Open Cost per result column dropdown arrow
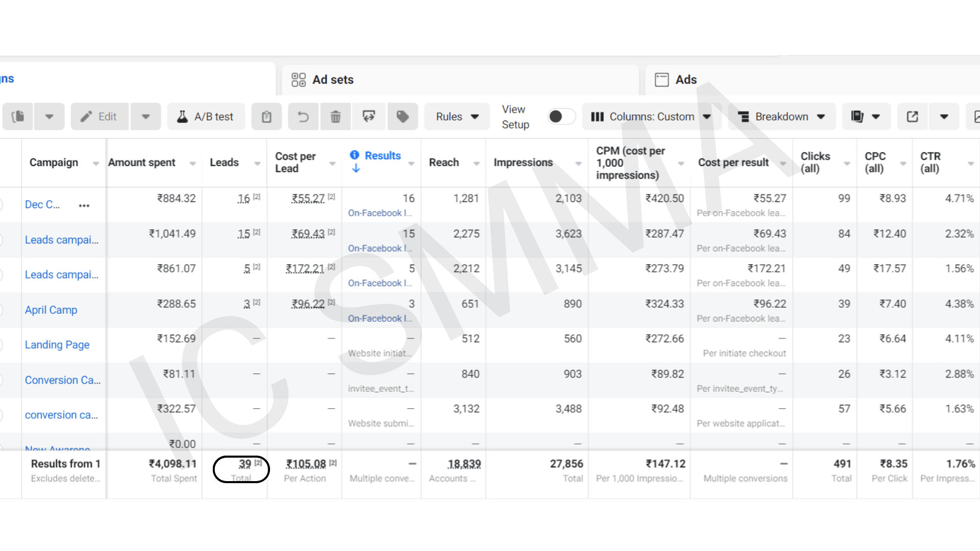 [783, 163]
